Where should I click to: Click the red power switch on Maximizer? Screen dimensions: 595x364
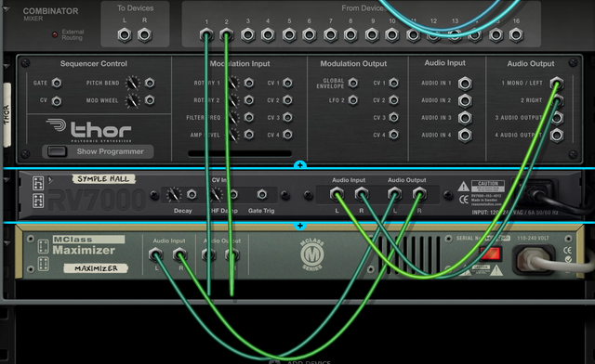[x=490, y=253]
